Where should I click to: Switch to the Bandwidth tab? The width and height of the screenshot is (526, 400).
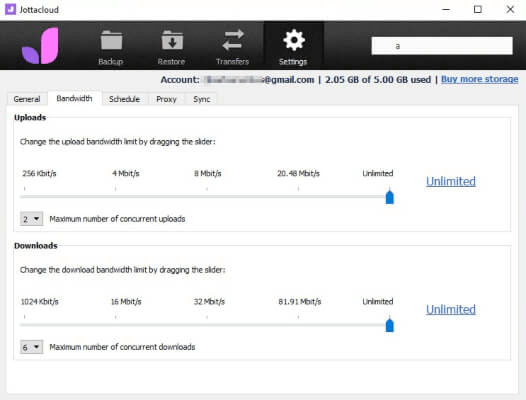(74, 98)
